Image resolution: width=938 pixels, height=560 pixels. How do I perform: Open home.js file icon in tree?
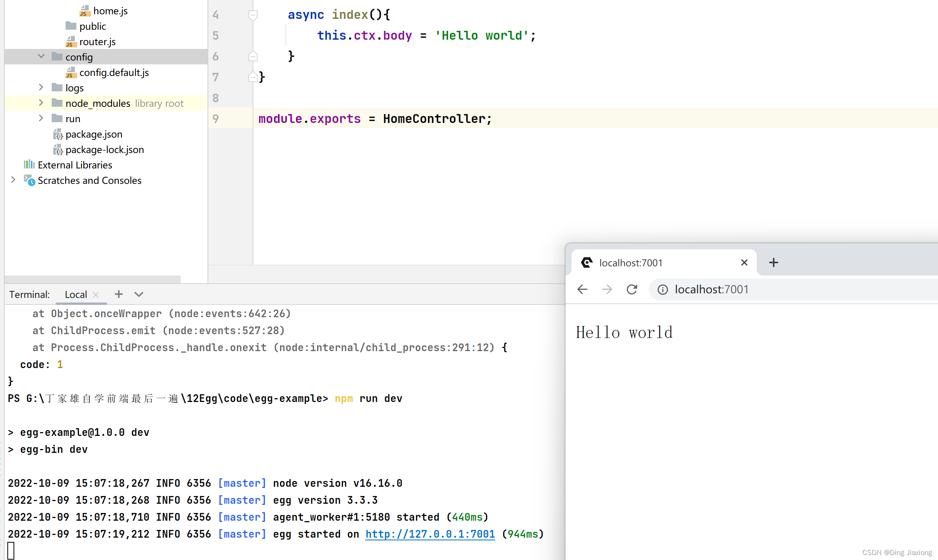click(85, 11)
